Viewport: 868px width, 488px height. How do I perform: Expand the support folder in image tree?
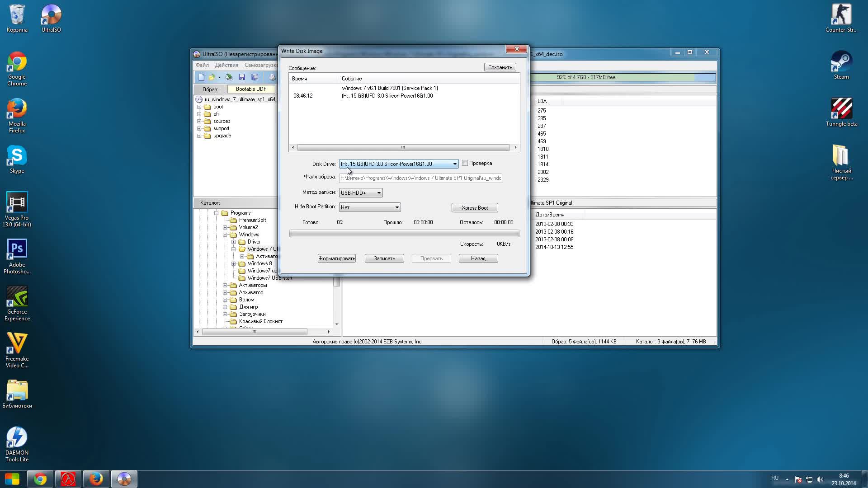pyautogui.click(x=199, y=129)
